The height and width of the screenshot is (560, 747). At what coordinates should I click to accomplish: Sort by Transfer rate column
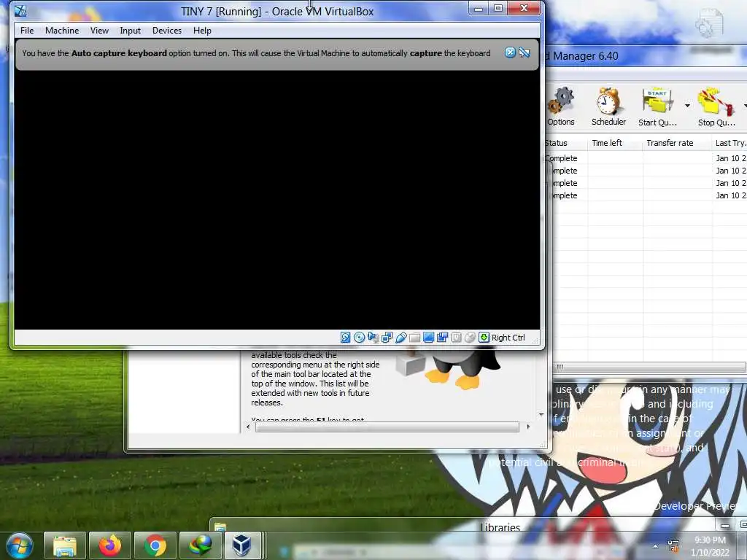pyautogui.click(x=676, y=143)
